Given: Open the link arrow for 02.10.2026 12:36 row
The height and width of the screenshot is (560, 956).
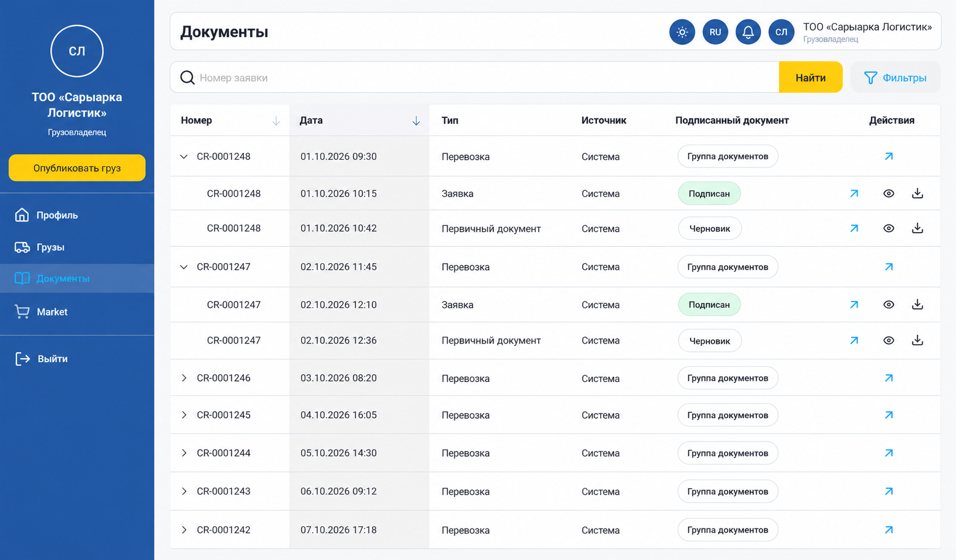Looking at the screenshot, I should point(854,341).
